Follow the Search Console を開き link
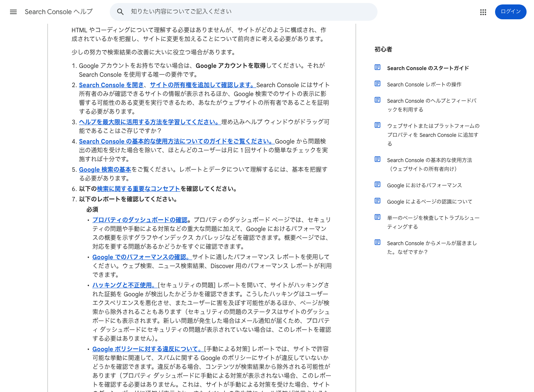This screenshot has height=392, width=534. [x=111, y=85]
